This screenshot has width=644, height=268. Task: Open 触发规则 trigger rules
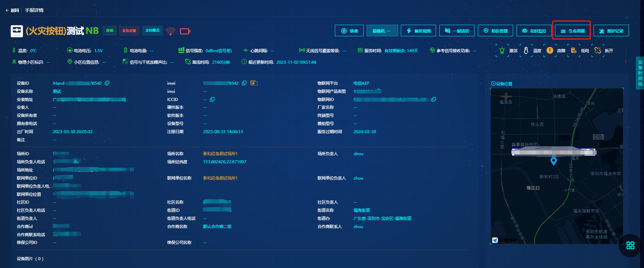click(x=418, y=31)
